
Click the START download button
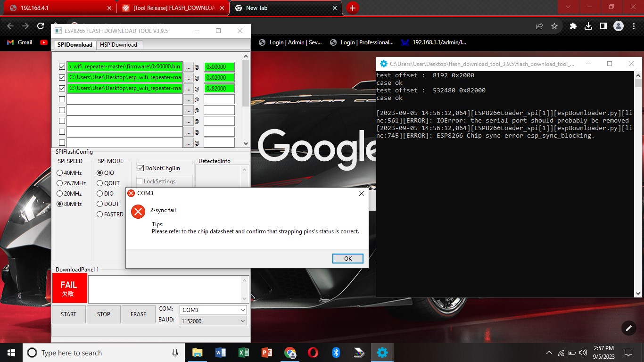68,314
